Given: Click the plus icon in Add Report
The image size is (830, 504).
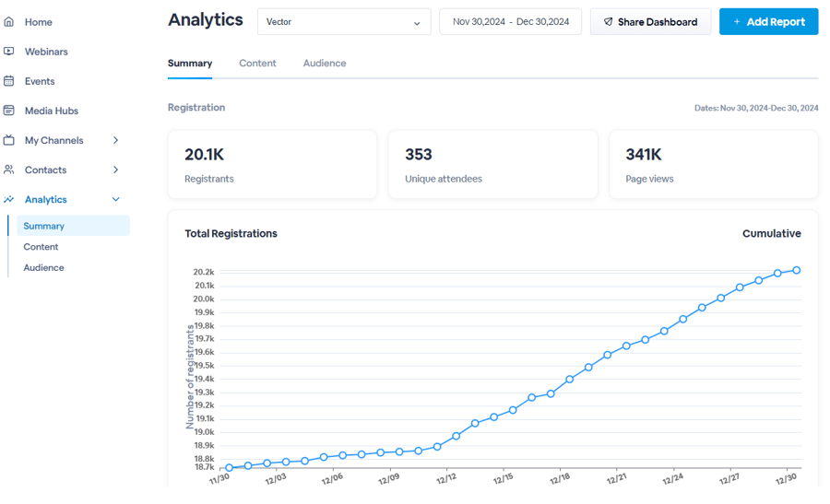Looking at the screenshot, I should [x=737, y=22].
